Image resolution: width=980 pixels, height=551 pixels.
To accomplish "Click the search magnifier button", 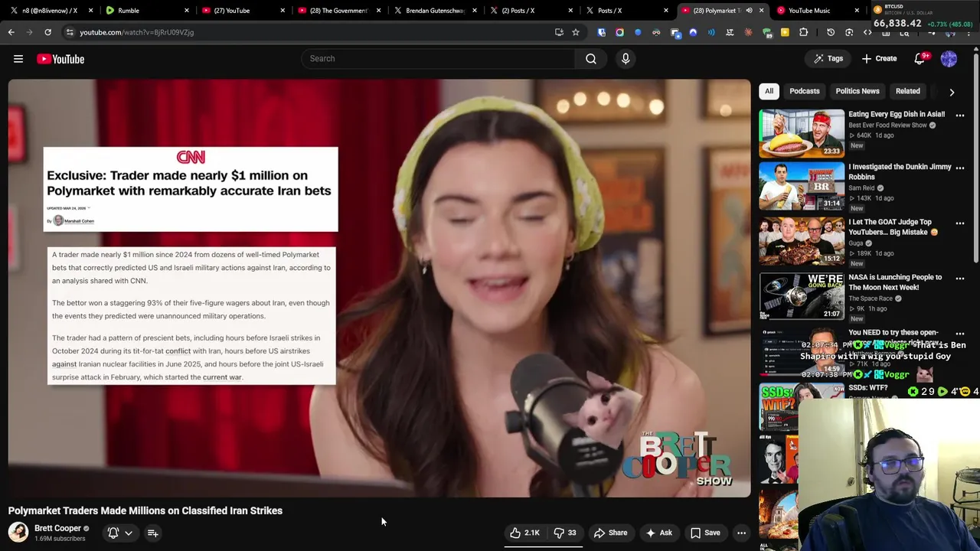I will tap(591, 59).
